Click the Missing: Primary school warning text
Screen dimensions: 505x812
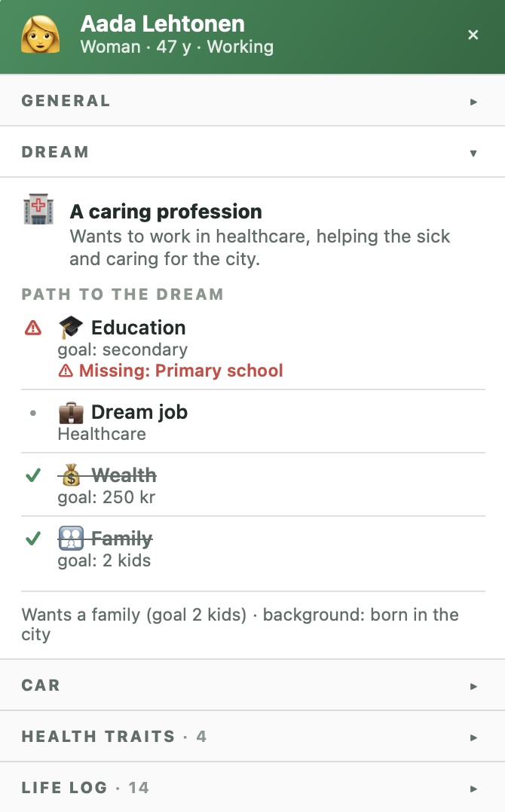point(181,371)
